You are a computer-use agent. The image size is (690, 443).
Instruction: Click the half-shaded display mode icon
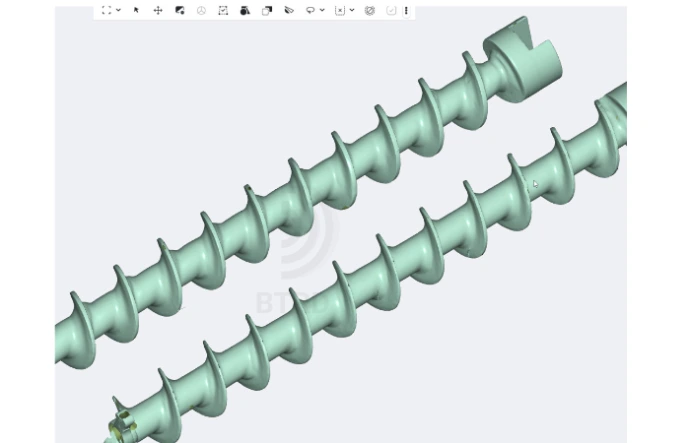[180, 11]
